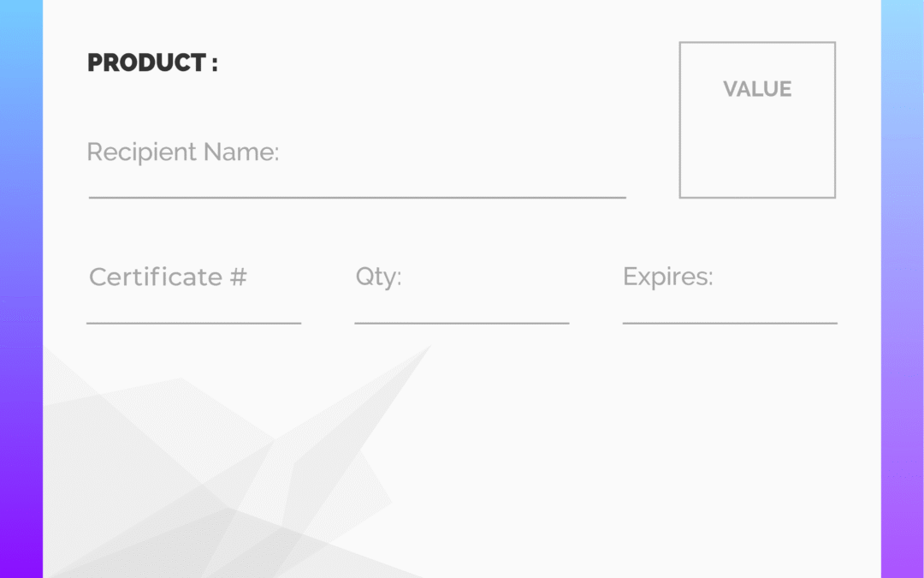The height and width of the screenshot is (578, 924).
Task: Click the Recipient Name underline field
Action: point(357,198)
